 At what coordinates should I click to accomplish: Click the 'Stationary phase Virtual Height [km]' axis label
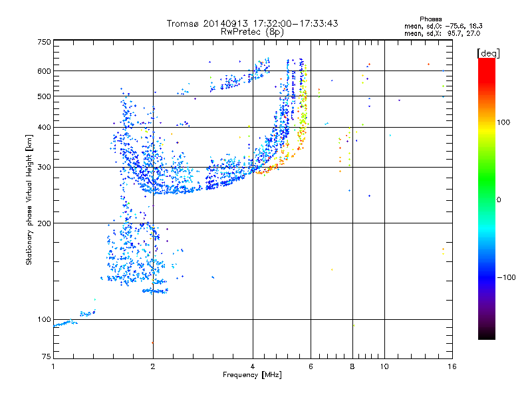coord(29,199)
